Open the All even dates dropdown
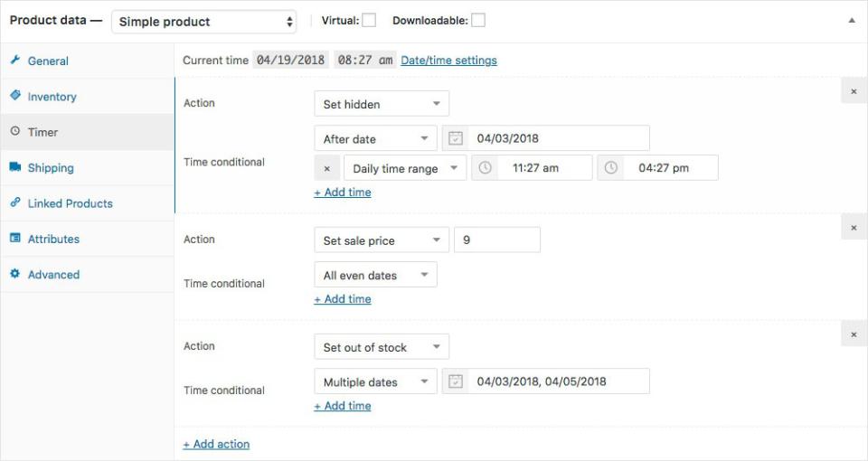Image resolution: width=868 pixels, height=461 pixels. tap(375, 275)
